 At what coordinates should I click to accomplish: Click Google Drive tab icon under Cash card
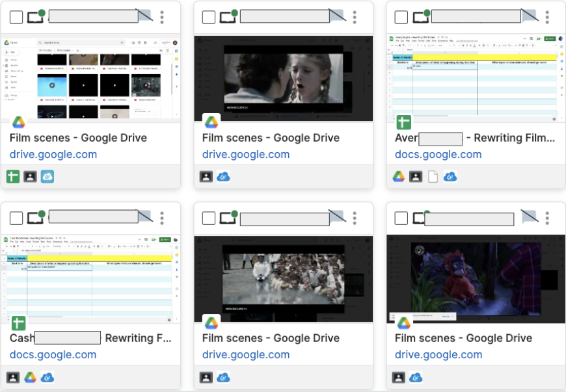(x=30, y=378)
